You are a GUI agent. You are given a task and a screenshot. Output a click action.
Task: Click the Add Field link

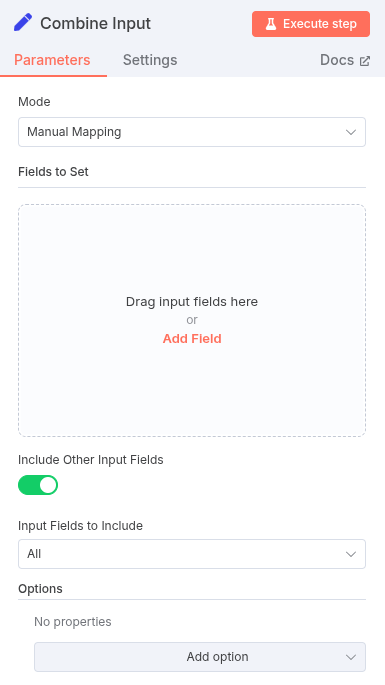tap(192, 339)
